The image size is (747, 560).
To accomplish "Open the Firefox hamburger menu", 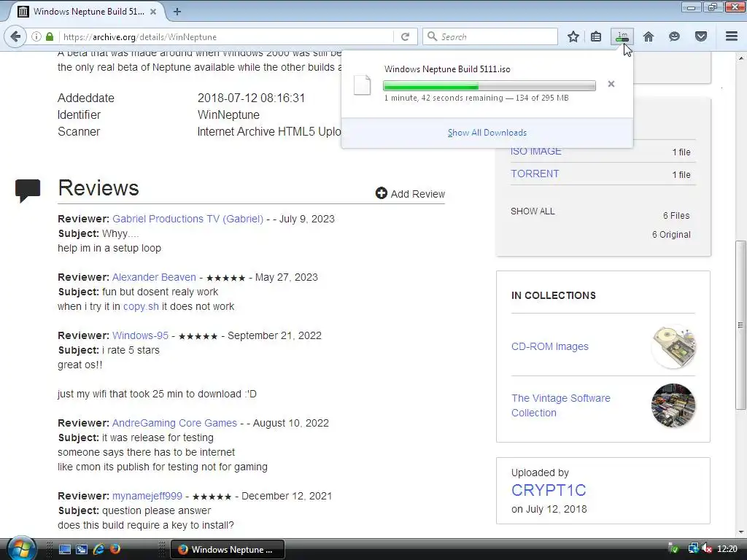I will click(x=732, y=36).
